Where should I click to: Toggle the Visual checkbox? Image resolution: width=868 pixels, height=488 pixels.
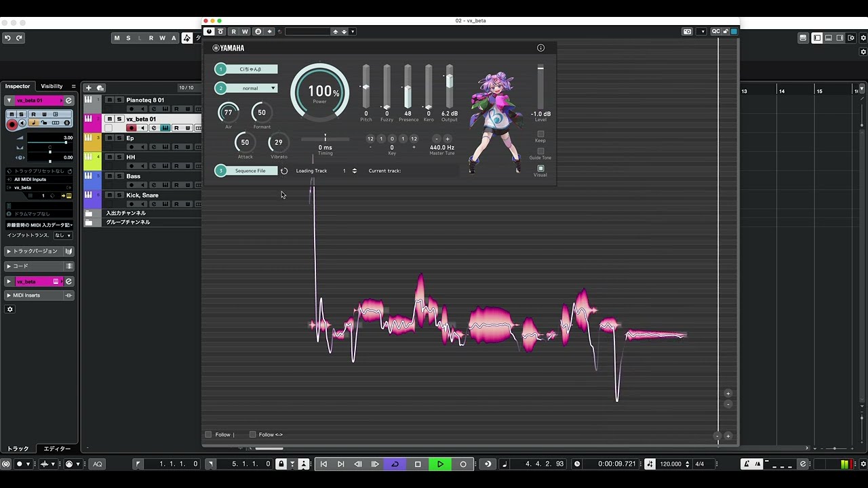coord(540,169)
